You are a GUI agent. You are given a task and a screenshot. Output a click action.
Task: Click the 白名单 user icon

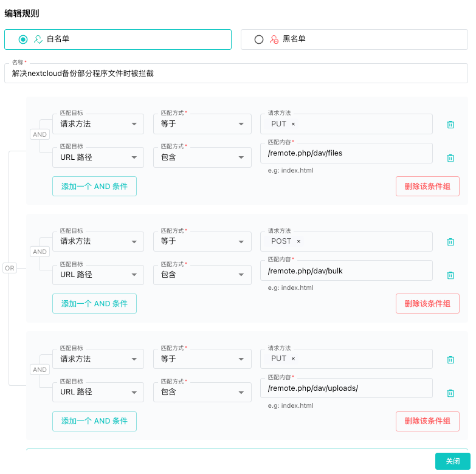click(x=38, y=39)
